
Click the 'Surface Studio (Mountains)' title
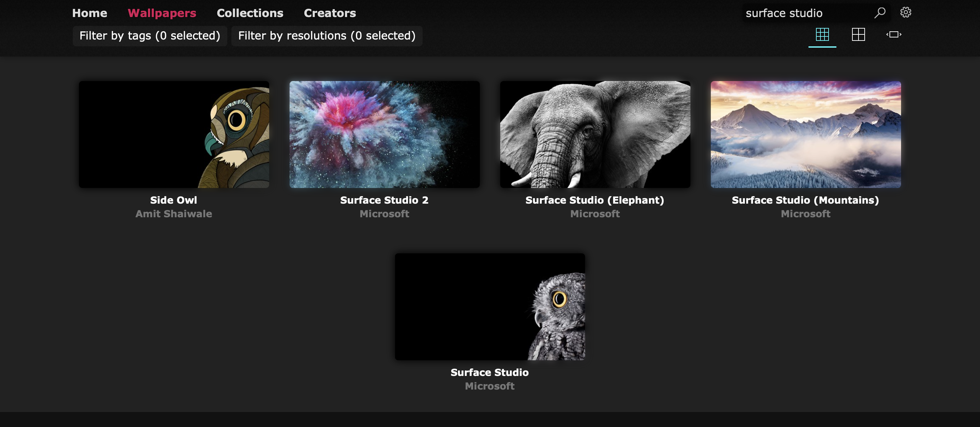pos(805,200)
